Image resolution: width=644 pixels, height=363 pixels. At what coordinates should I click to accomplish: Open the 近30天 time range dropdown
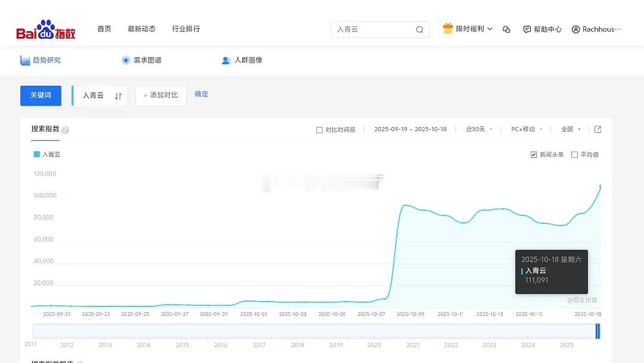pos(479,129)
